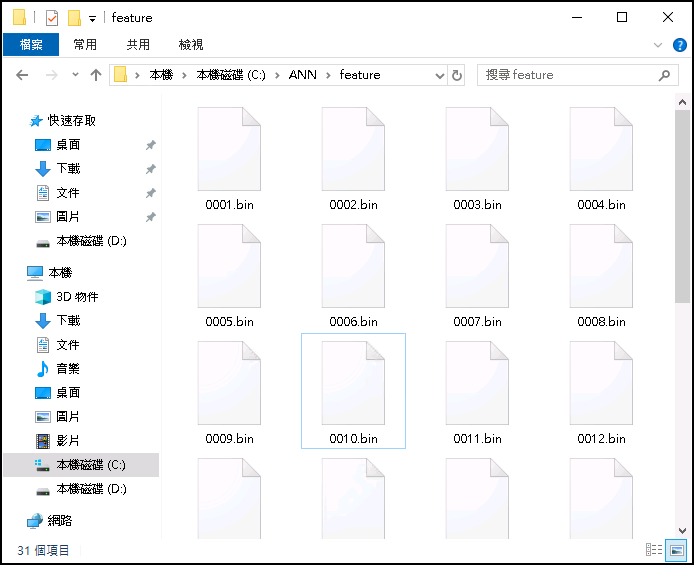Screen dimensions: 694x565
Task: Switch to the 檢視 ribbon tab
Action: 191,44
